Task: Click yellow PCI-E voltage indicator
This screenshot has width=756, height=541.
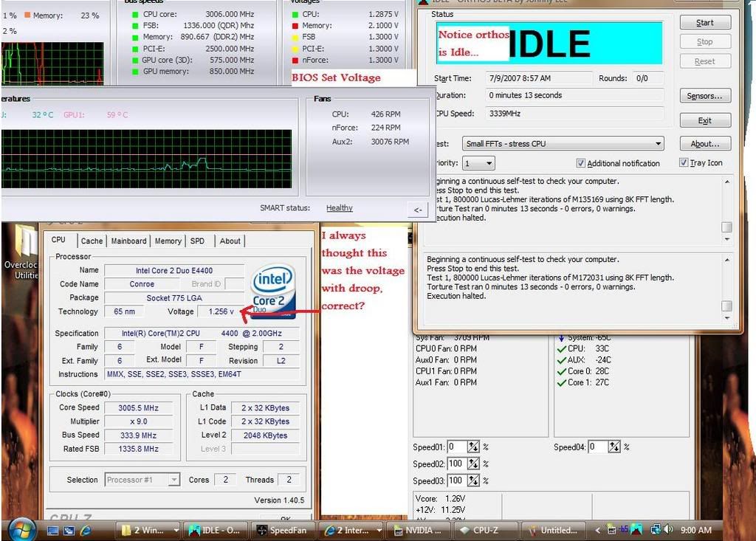Action: tap(295, 49)
